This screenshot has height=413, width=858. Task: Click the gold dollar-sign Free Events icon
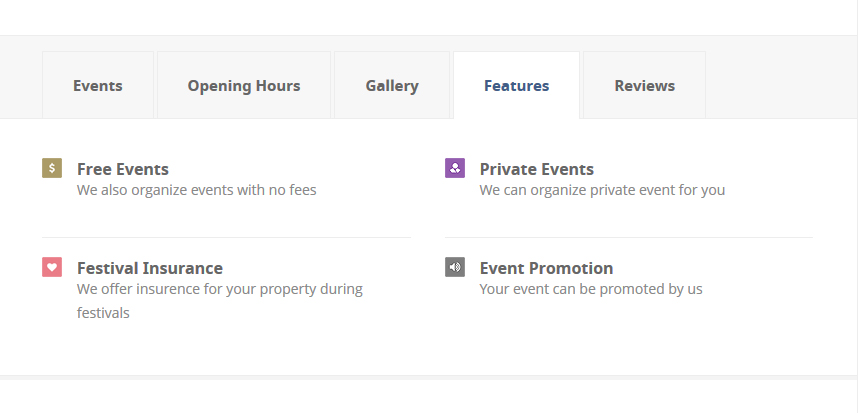tap(52, 168)
